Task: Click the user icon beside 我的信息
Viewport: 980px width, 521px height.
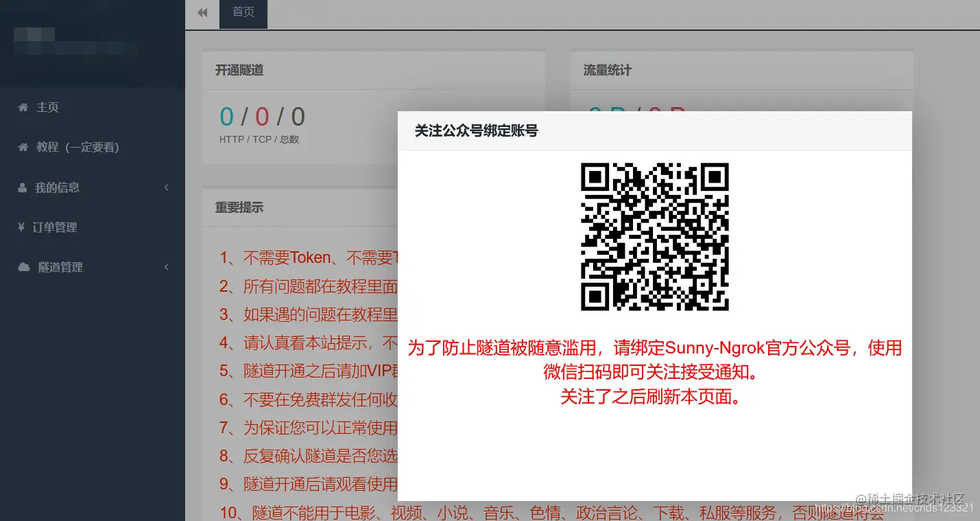Action: click(23, 187)
